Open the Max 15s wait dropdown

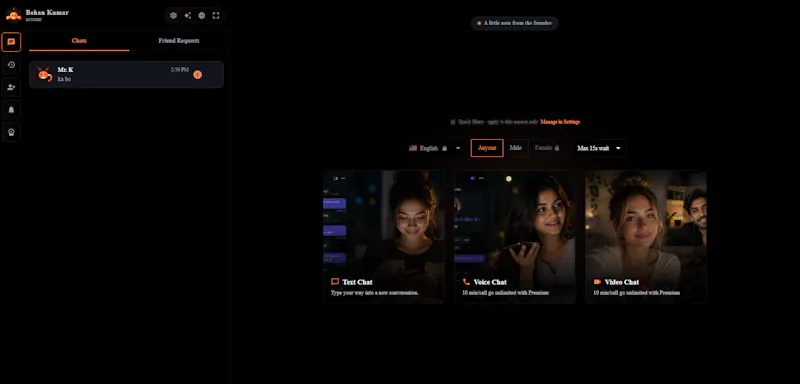coord(599,148)
